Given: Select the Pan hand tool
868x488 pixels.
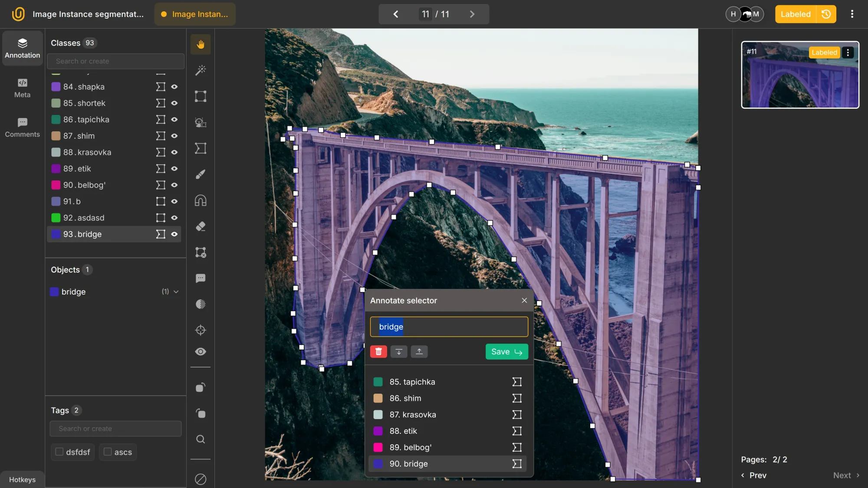Looking at the screenshot, I should coord(200,44).
